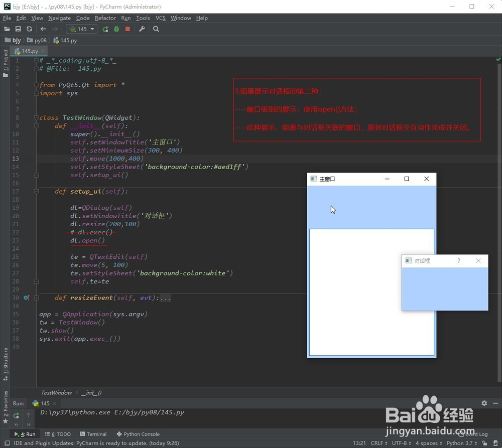The width and height of the screenshot is (502, 448).
Task: Start debugging with the bug icon
Action: 116,29
